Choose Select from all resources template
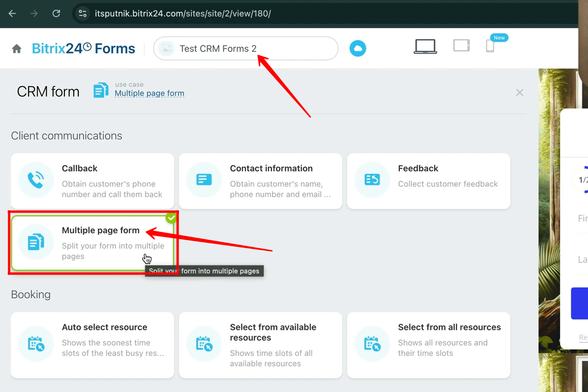Image resolution: width=588 pixels, height=392 pixels. (429, 345)
